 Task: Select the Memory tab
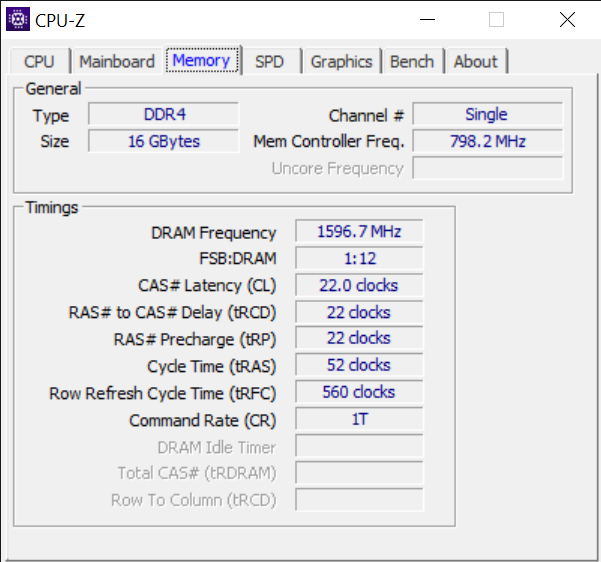[x=202, y=60]
